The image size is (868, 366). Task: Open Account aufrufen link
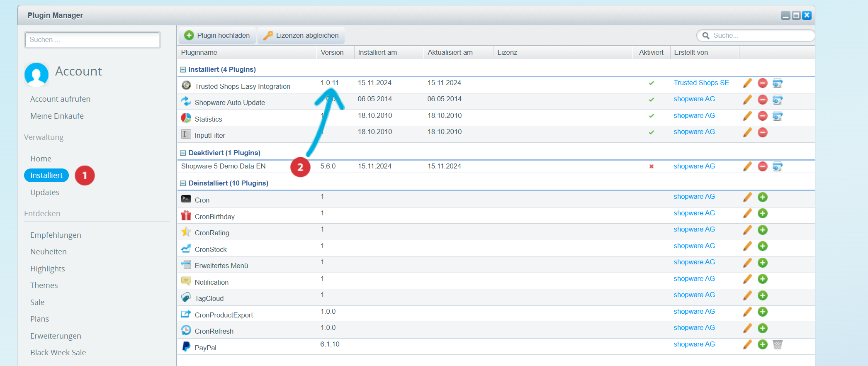click(x=60, y=99)
